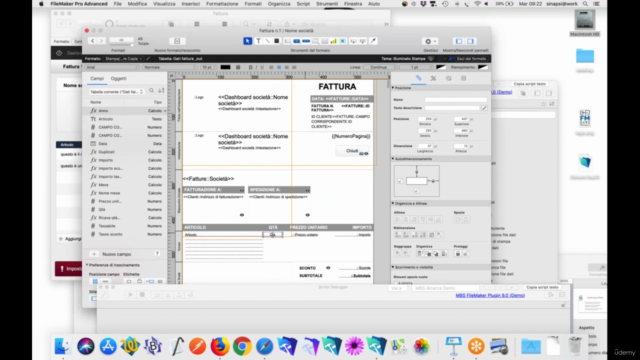Open the Position inspector tab

point(418,78)
